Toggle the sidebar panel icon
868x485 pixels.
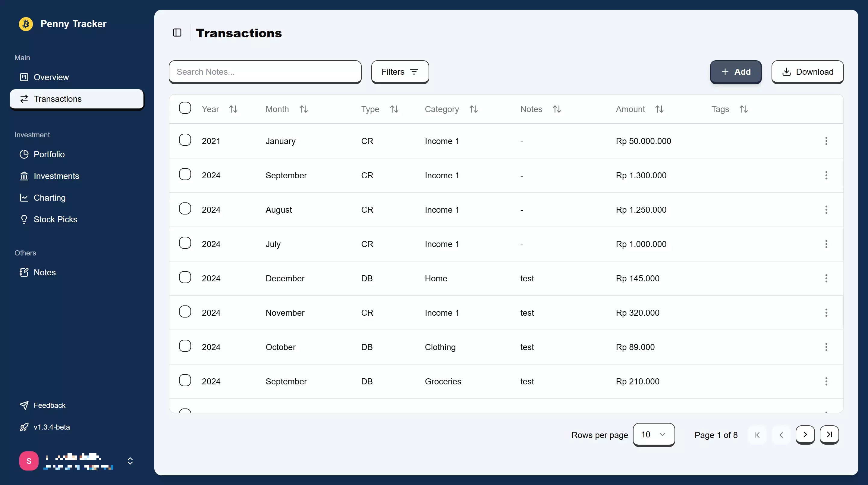[177, 33]
